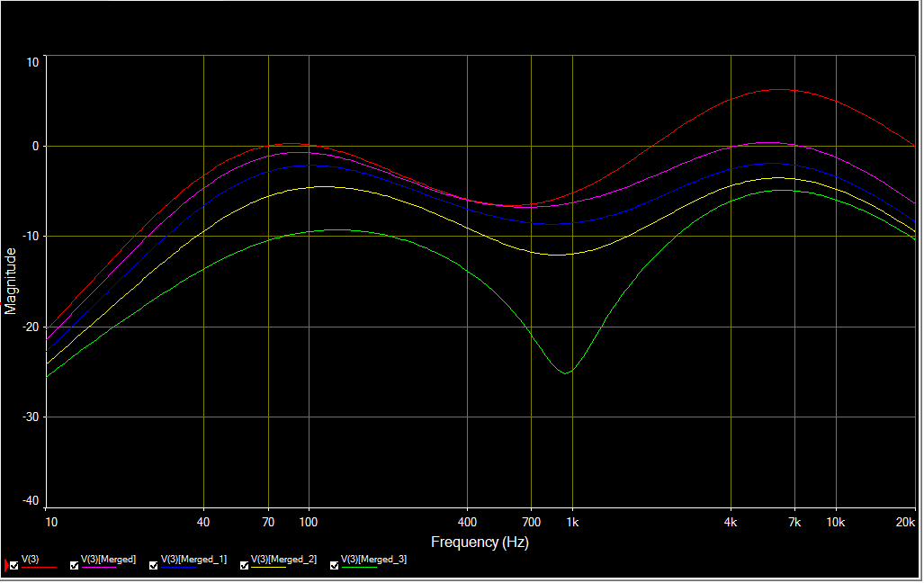Screen dimensions: 924x583
Task: Click the blue V(3)[Merged_1] legend line
Action: [178, 567]
